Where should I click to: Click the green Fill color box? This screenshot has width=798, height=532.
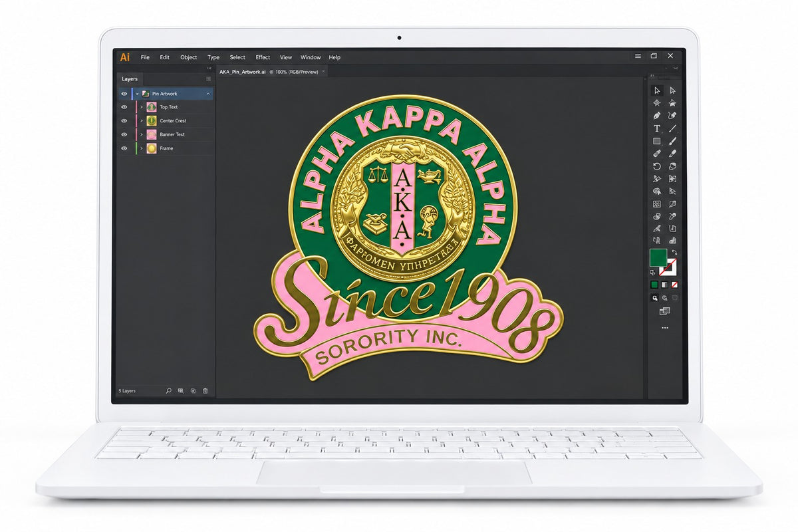[x=658, y=257]
